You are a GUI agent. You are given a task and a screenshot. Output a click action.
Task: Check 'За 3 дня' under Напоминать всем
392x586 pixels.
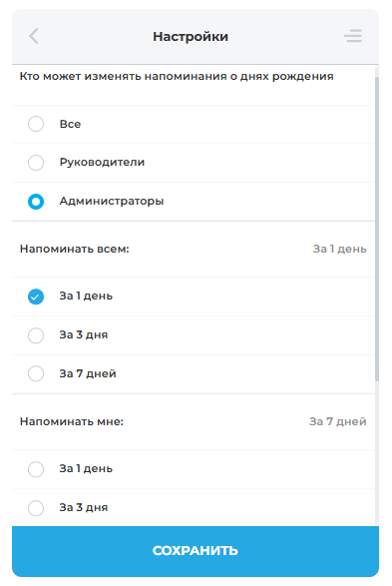[36, 335]
